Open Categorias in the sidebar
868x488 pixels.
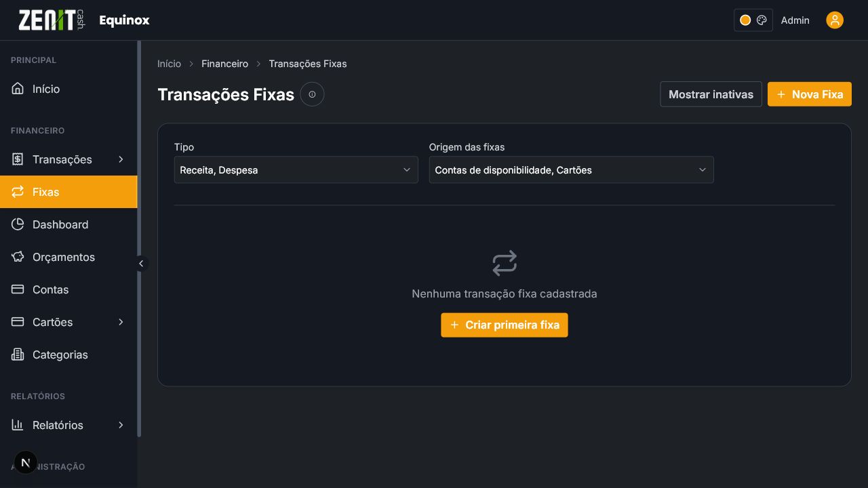coord(68,354)
